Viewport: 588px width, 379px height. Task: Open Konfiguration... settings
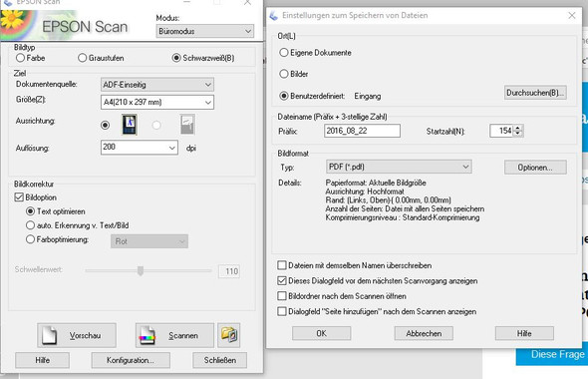coord(131,360)
